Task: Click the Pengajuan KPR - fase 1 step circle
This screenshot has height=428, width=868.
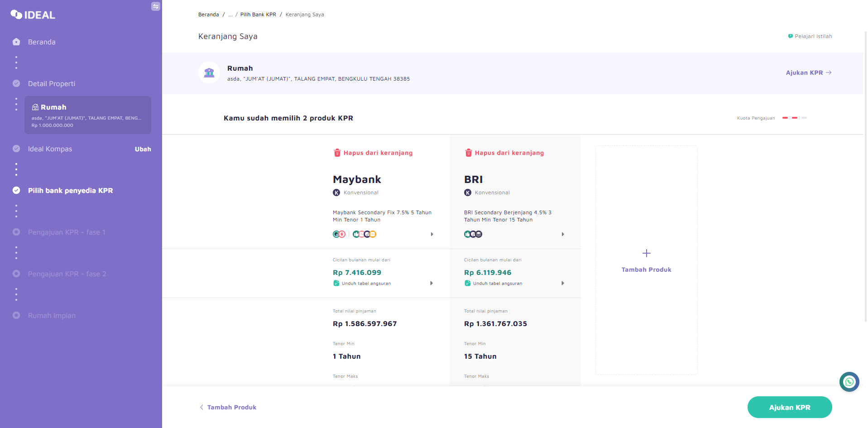Action: [x=16, y=232]
